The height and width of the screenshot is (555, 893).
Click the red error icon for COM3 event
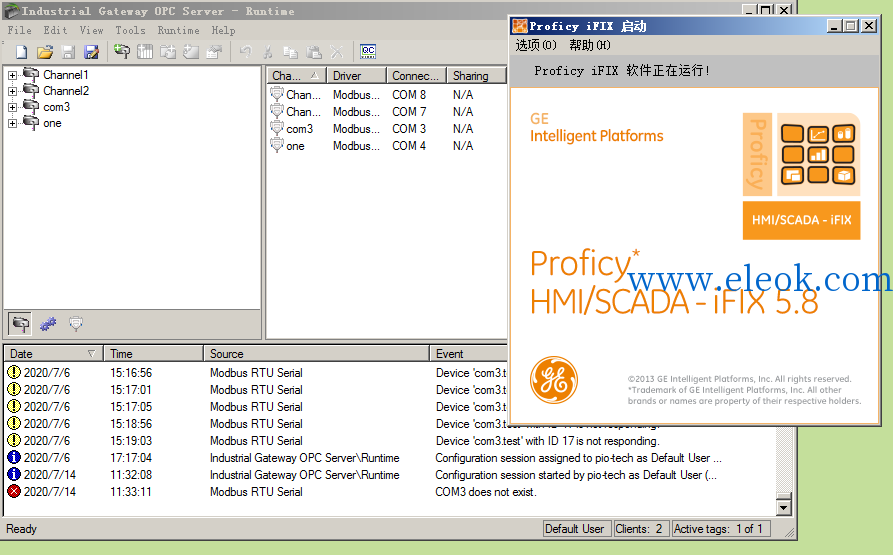[14, 491]
